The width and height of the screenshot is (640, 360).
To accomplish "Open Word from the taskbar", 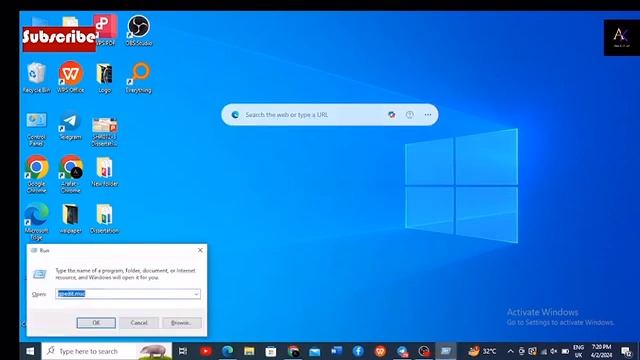I will 336,351.
